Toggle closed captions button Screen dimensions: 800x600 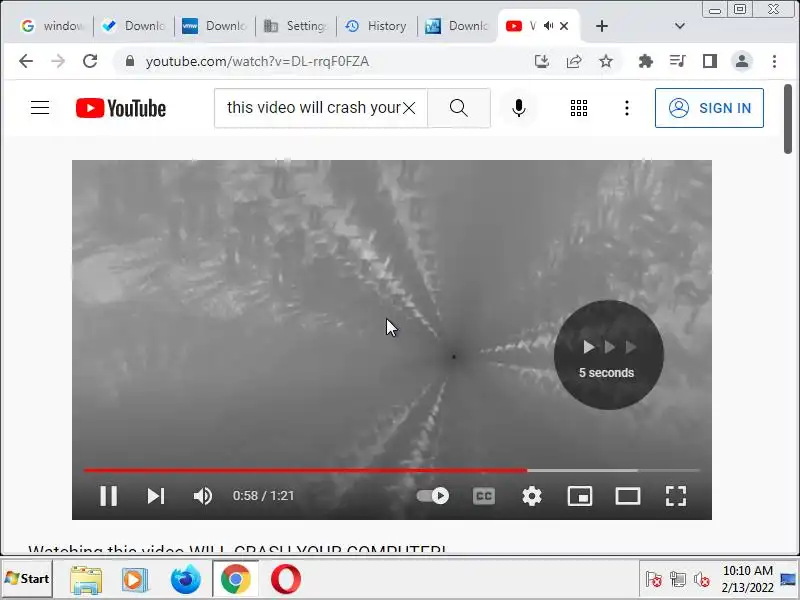point(484,496)
